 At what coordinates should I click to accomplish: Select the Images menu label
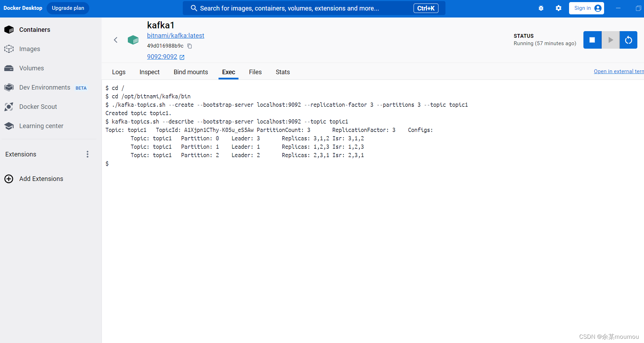pos(30,49)
